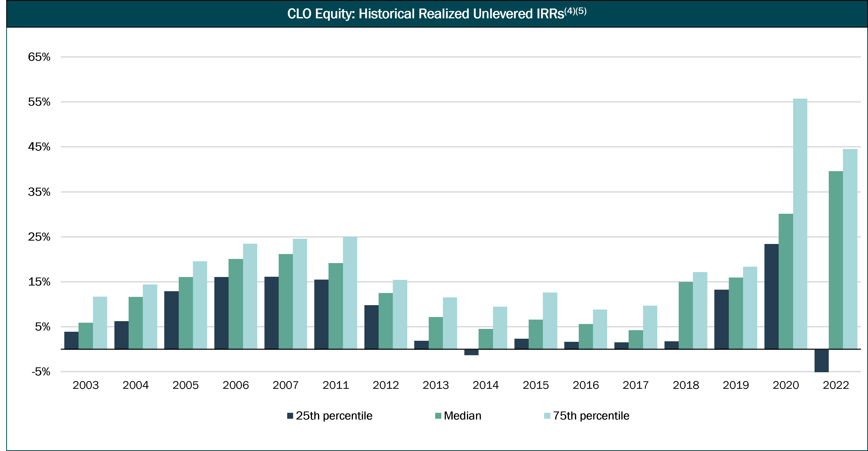The width and height of the screenshot is (868, 451).
Task: Click the 2004 x-axis label
Action: pos(136,385)
